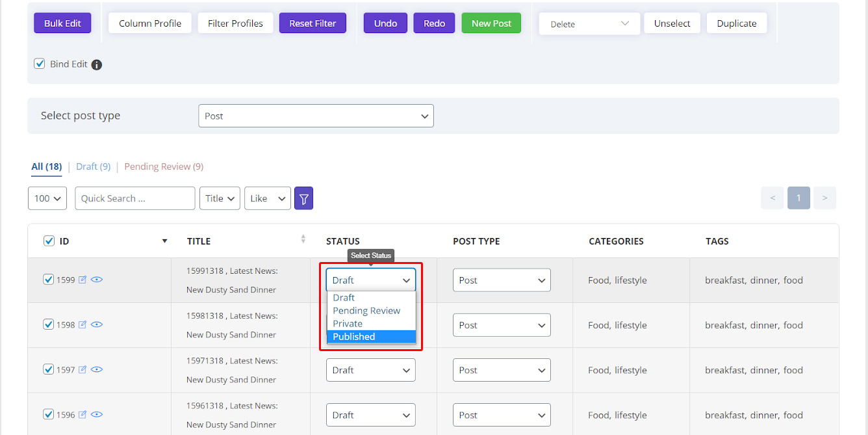Click the TAGS column header
The image size is (868, 435).
717,241
